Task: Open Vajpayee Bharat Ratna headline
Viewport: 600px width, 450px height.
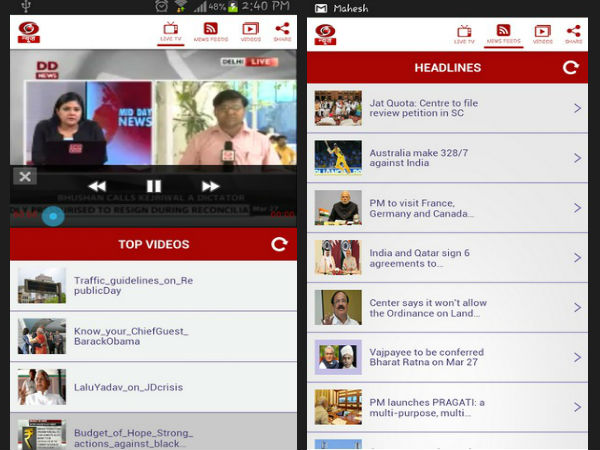Action: coord(447,357)
